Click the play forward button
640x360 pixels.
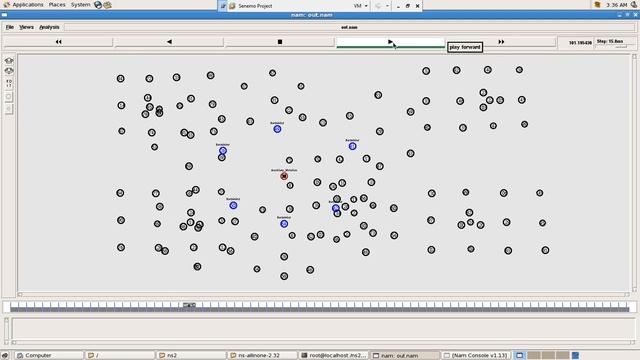(x=390, y=42)
